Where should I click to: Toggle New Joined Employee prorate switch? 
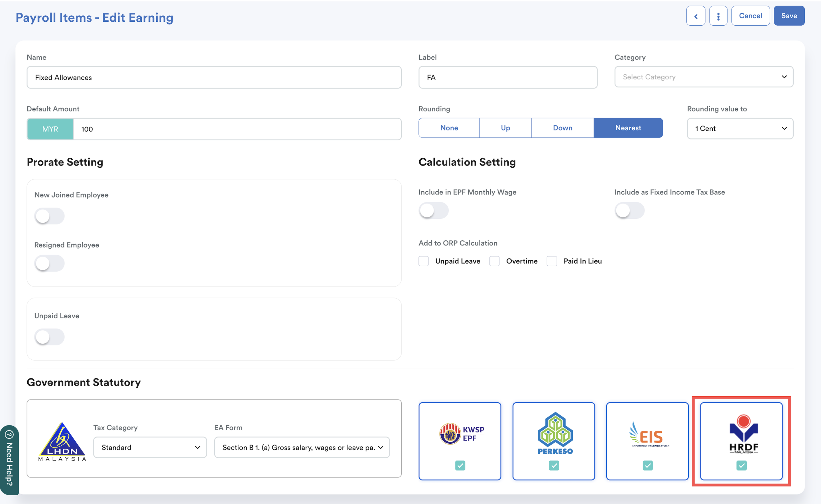click(49, 216)
